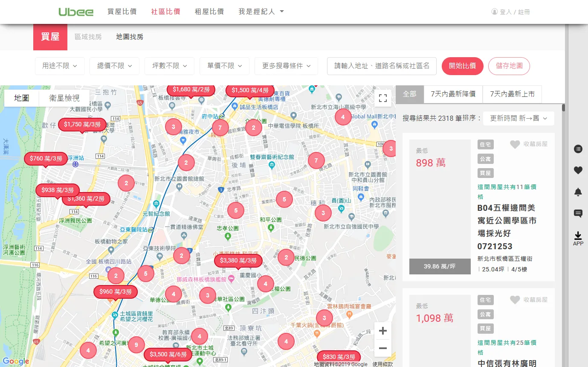The width and height of the screenshot is (588, 367).
Task: Select the $960 萬/3房 map marker
Action: (116, 292)
